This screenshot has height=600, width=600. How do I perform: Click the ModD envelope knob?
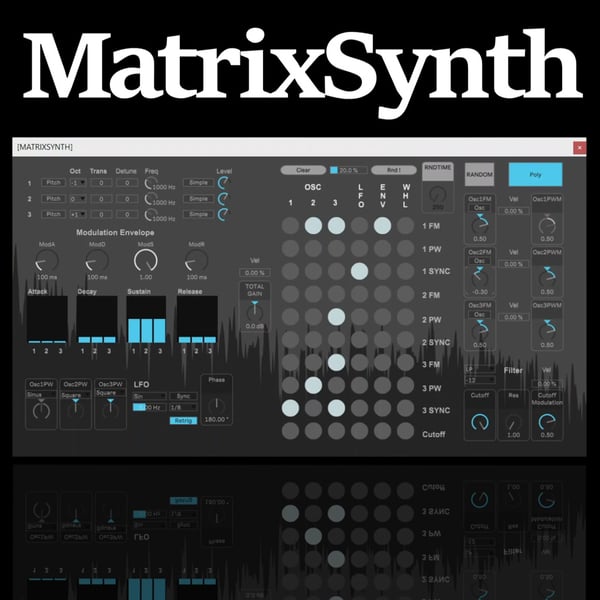tap(97, 261)
